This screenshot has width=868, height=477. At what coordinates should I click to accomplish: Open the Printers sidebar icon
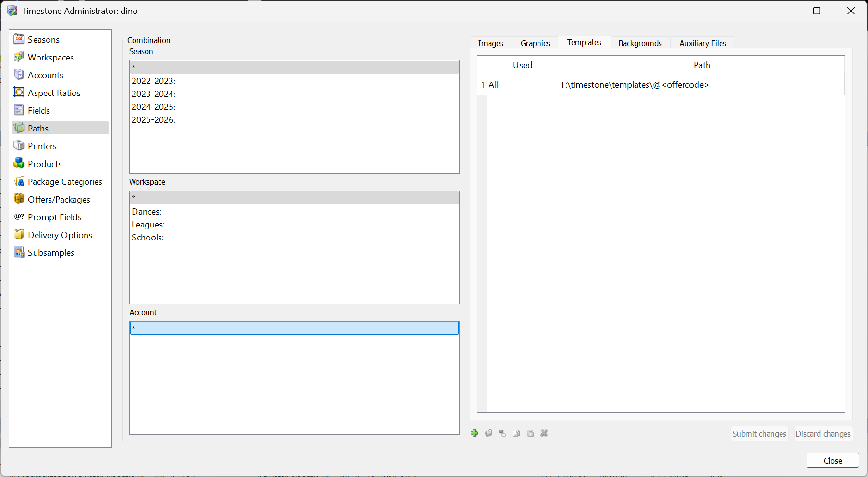pos(19,146)
